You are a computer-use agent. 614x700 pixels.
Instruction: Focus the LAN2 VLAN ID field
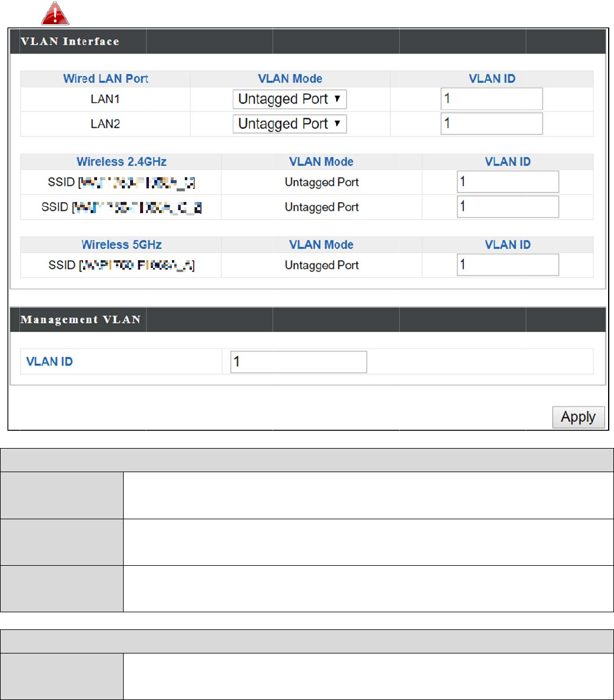[x=492, y=124]
